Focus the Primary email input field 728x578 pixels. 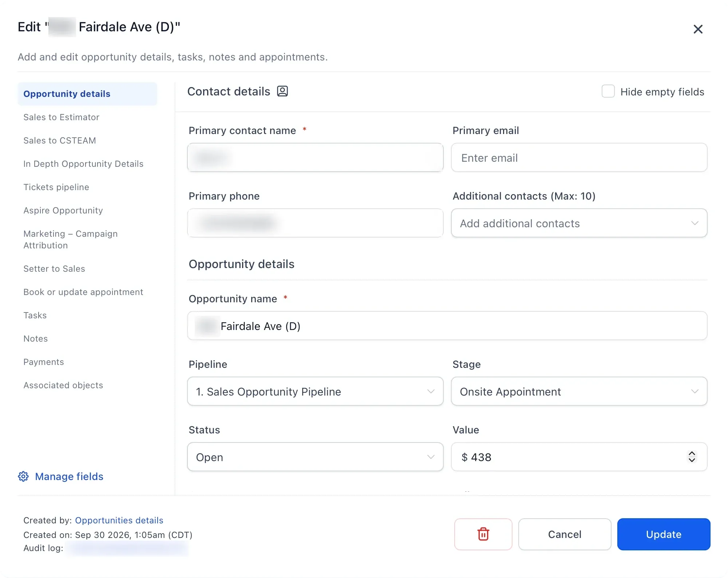pyautogui.click(x=579, y=157)
